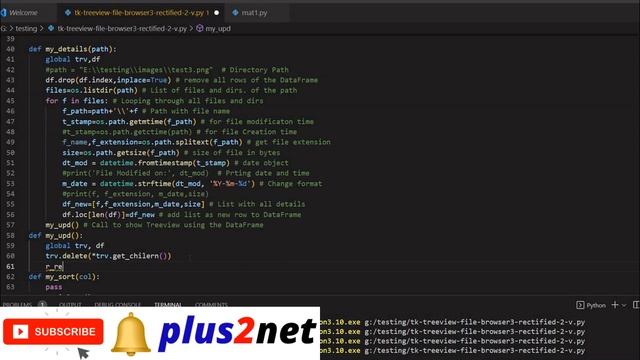Click the VS Code icon on Welcome tab
Image resolution: width=640 pixels, height=360 pixels.
[4, 13]
